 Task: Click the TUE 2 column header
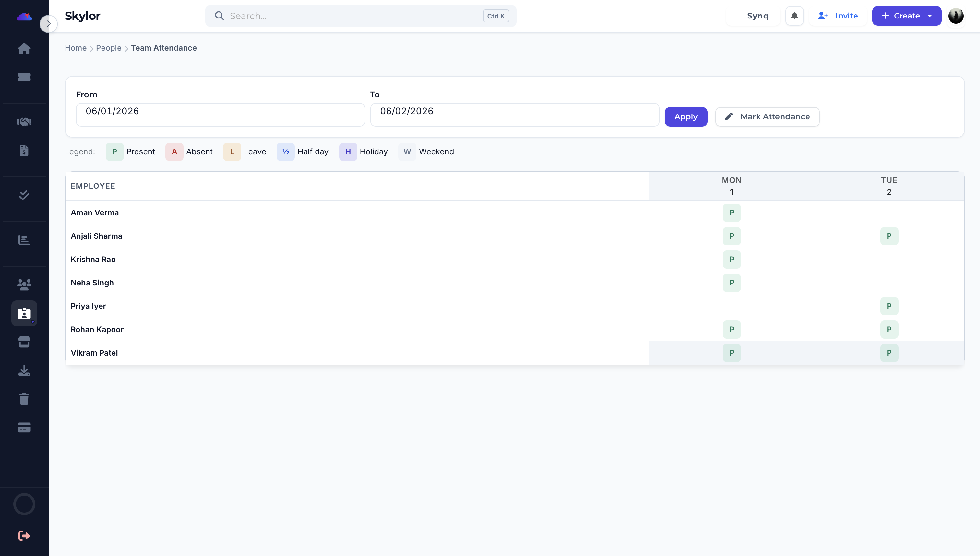(889, 186)
